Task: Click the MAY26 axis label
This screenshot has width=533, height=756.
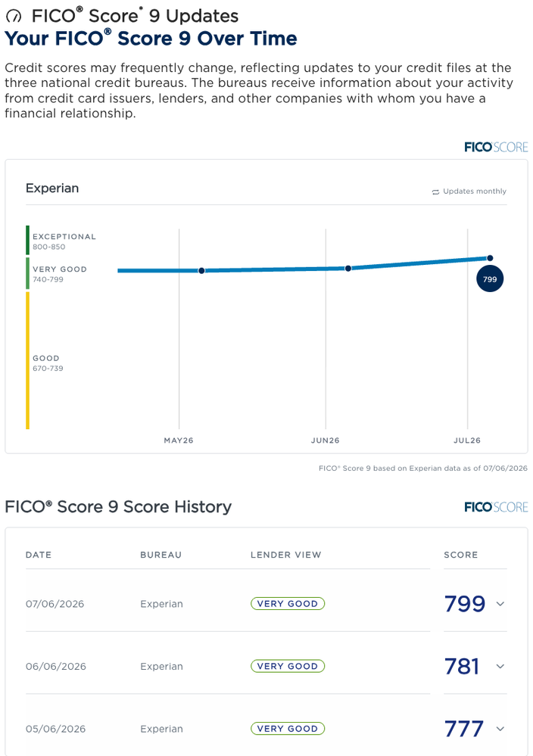Action: pyautogui.click(x=179, y=440)
